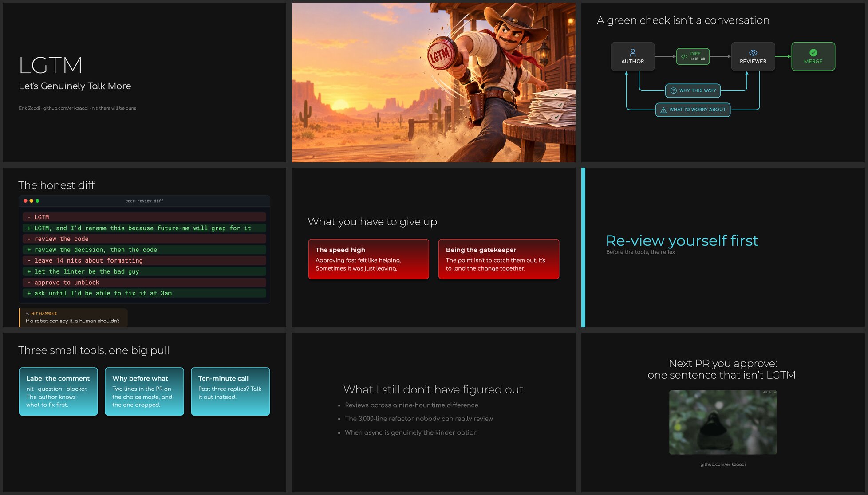Click the removed diff line '- LGTM'

tap(144, 217)
